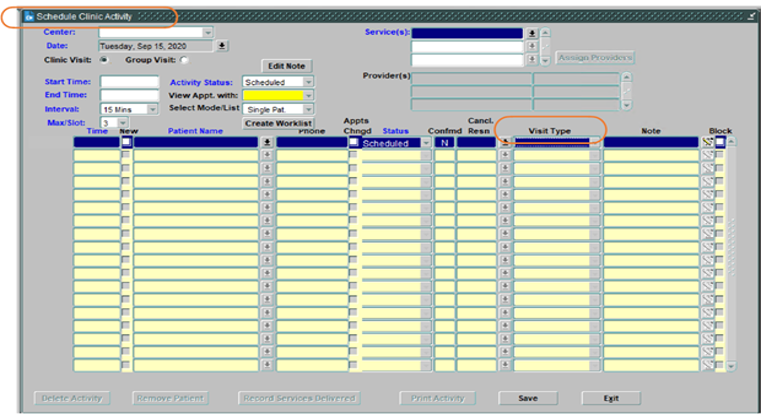Select the Clinic Visit radio button
762x414 pixels.
pos(103,59)
